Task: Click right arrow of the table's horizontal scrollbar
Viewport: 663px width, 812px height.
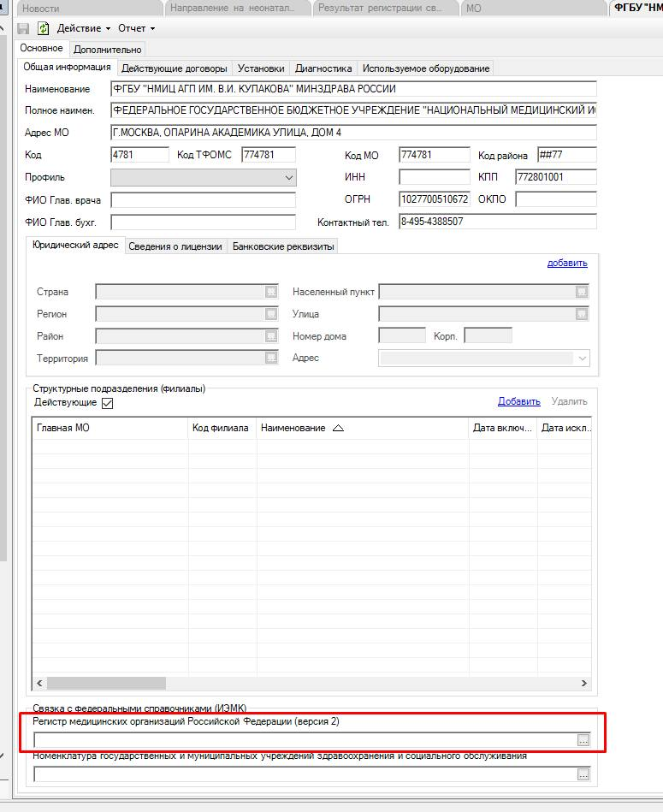Action: tap(584, 683)
